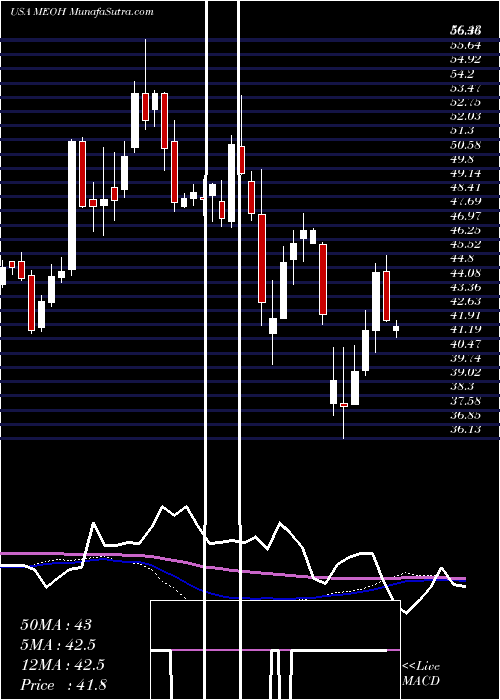500x700 pixels.
Task: Select the 44.8 price axis label
Action: click(x=462, y=259)
